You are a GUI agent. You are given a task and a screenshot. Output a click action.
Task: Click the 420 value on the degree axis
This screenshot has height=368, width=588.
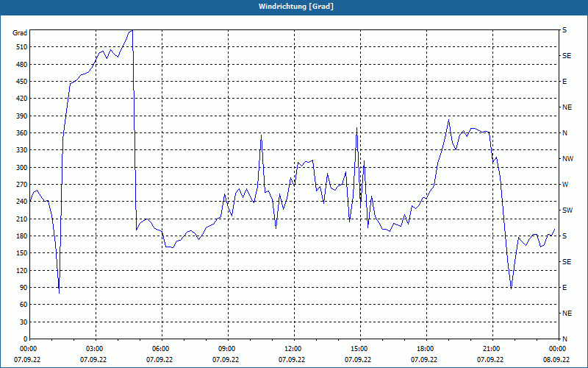point(21,99)
